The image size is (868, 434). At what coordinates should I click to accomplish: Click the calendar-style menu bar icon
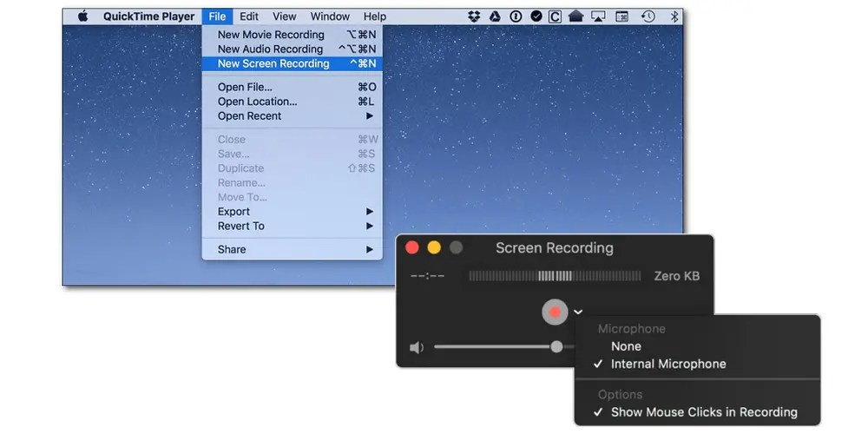(x=622, y=16)
